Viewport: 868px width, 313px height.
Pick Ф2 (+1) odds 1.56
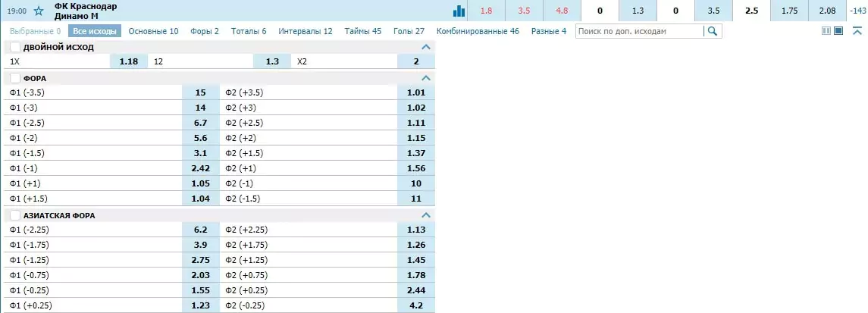point(416,168)
